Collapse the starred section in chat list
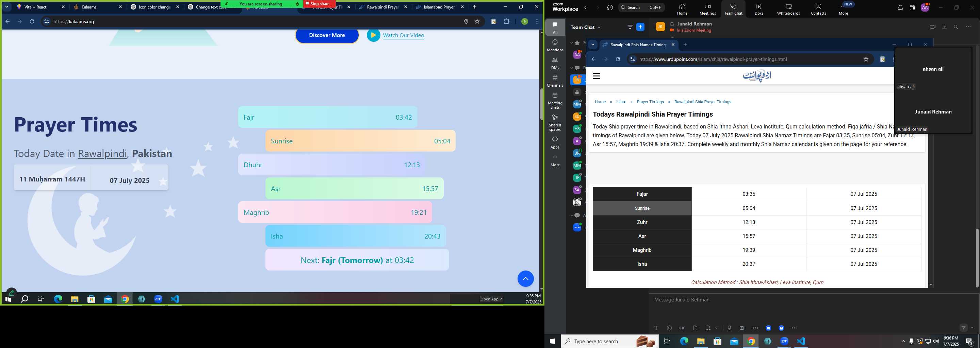The height and width of the screenshot is (348, 980). tap(571, 43)
